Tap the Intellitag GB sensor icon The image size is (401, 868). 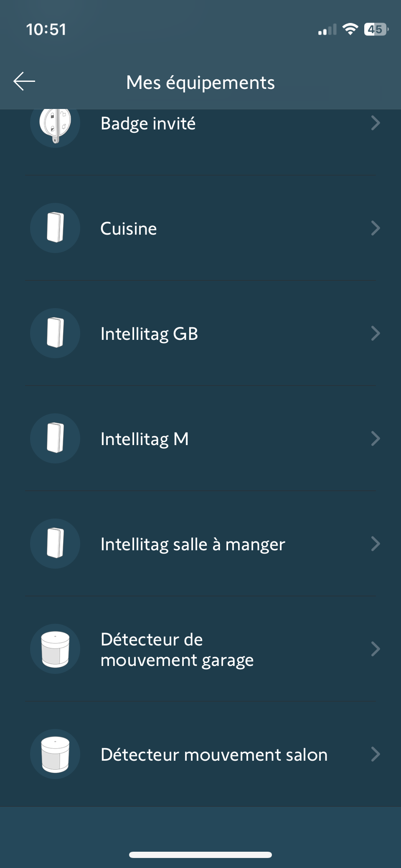[x=55, y=333]
